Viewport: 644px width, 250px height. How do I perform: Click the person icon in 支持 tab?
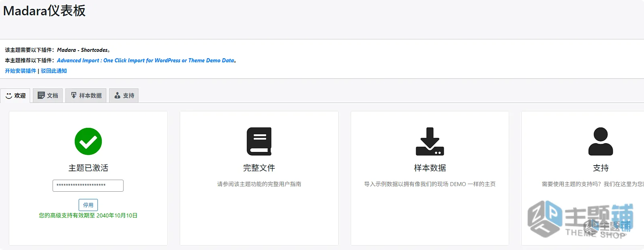(117, 95)
